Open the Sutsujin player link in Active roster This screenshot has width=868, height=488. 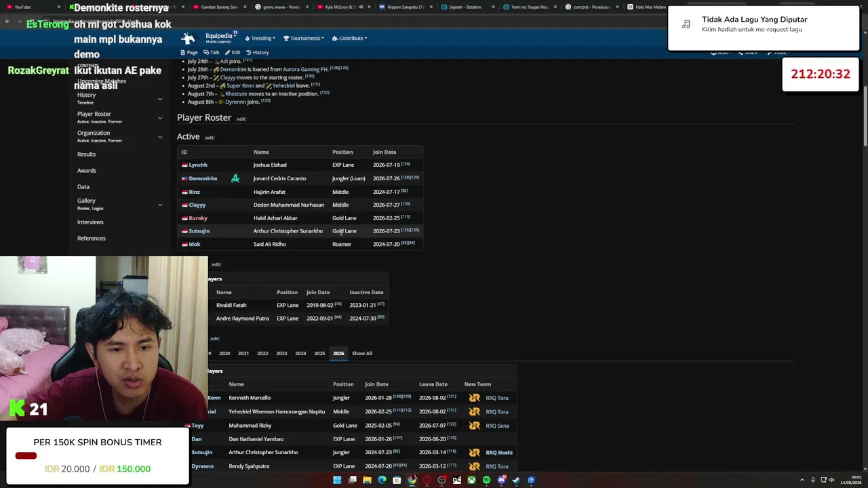(x=199, y=231)
